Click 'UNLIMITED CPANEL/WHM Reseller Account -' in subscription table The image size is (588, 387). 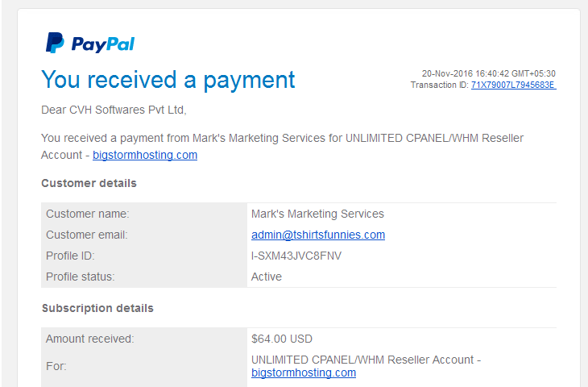point(366,360)
